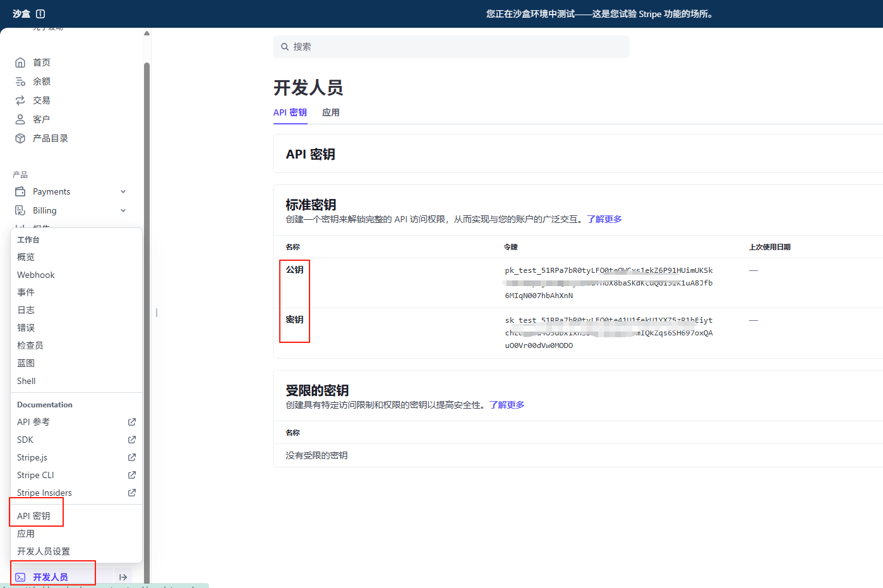
Task: Open the 交易 transactions icon
Action: [x=20, y=100]
